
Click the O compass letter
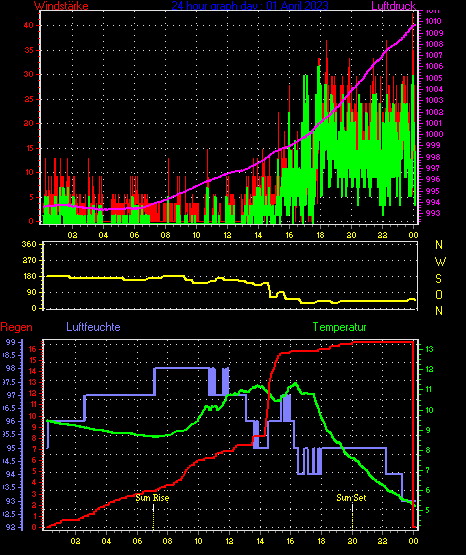439,294
